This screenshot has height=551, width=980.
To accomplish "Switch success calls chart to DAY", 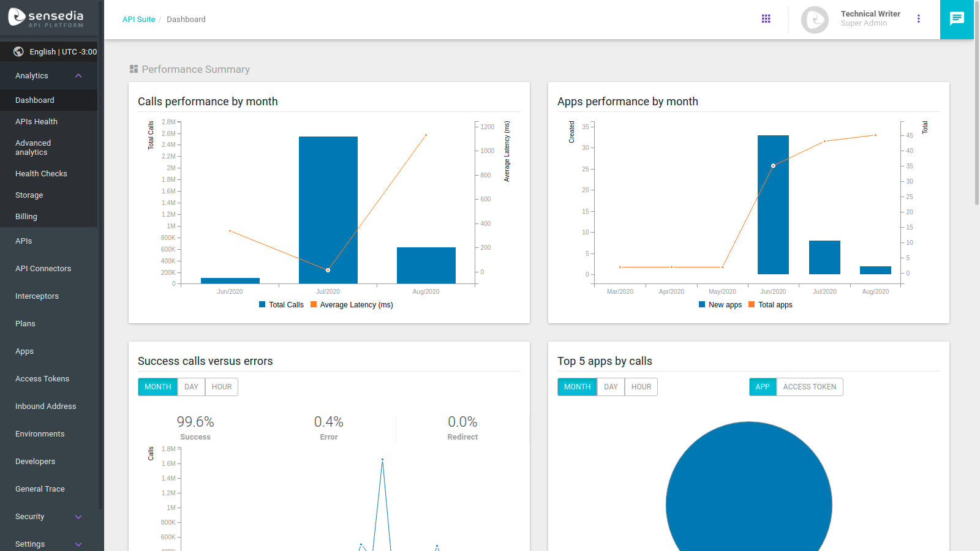I will (191, 387).
